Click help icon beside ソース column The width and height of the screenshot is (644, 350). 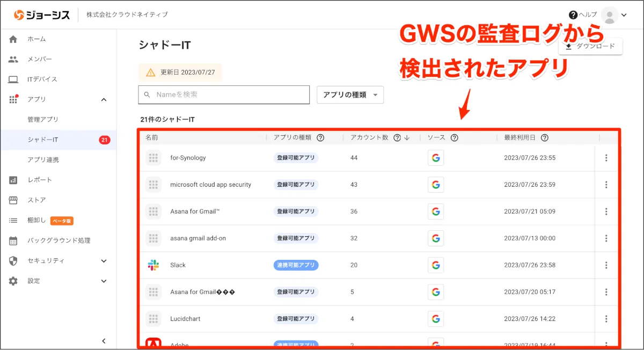tap(455, 137)
